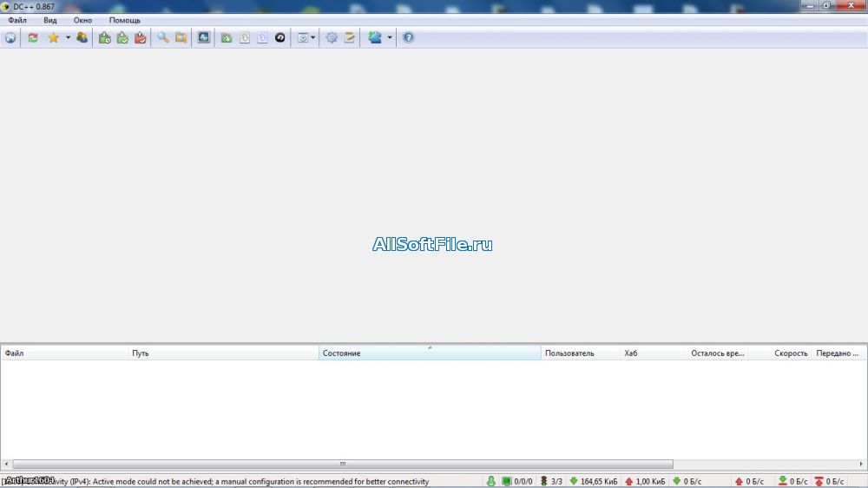Minimize the DC++ window
This screenshot has height=488, width=868.
810,5
